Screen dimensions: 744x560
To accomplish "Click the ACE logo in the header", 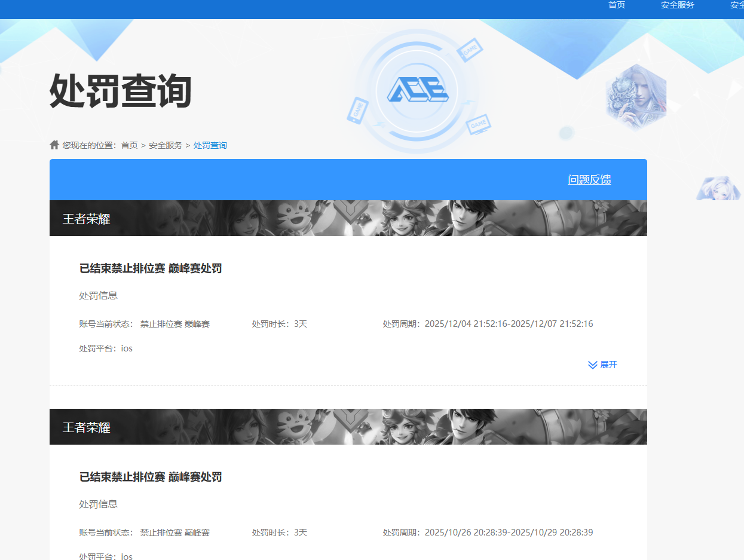I will (417, 90).
